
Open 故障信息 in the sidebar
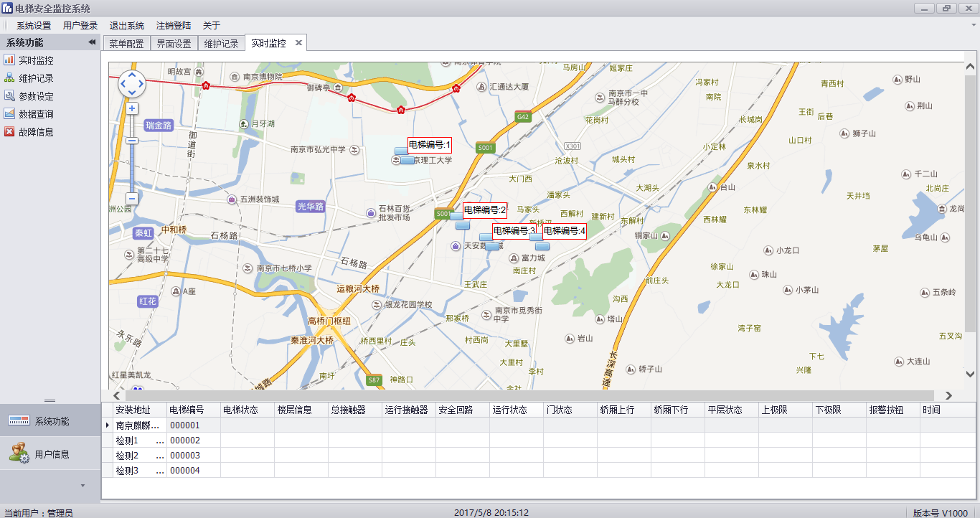(x=36, y=132)
